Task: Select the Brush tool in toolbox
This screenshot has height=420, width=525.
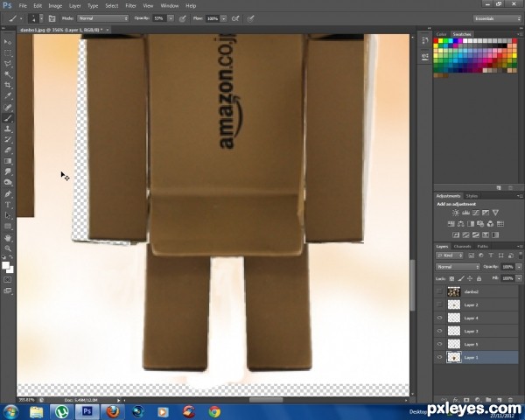Action: (8, 118)
